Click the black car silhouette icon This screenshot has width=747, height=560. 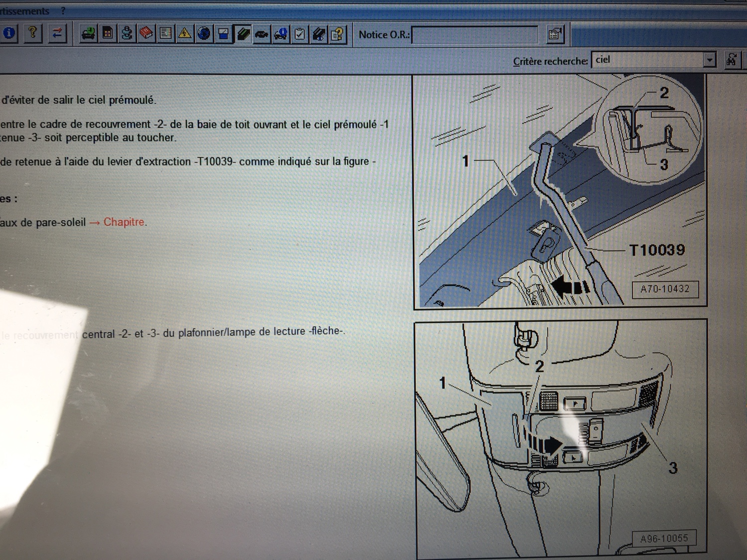pos(261,34)
